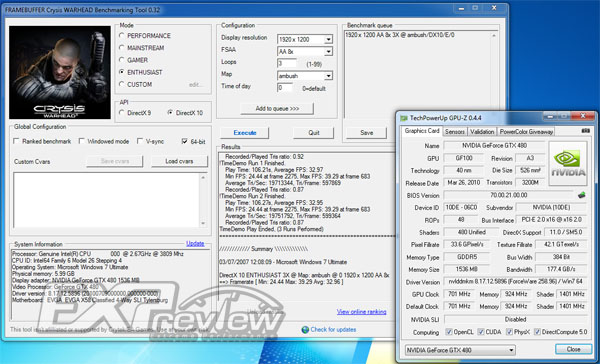600x364 pixels.
Task: Click the Pixel Fillrate value 33.6 GPixel/s
Action: (x=466, y=244)
